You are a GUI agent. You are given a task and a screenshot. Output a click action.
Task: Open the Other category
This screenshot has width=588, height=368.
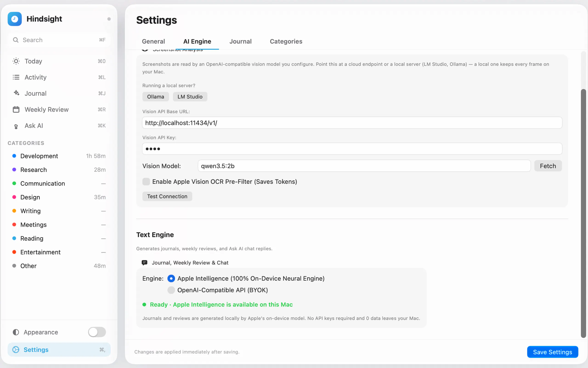(59, 266)
